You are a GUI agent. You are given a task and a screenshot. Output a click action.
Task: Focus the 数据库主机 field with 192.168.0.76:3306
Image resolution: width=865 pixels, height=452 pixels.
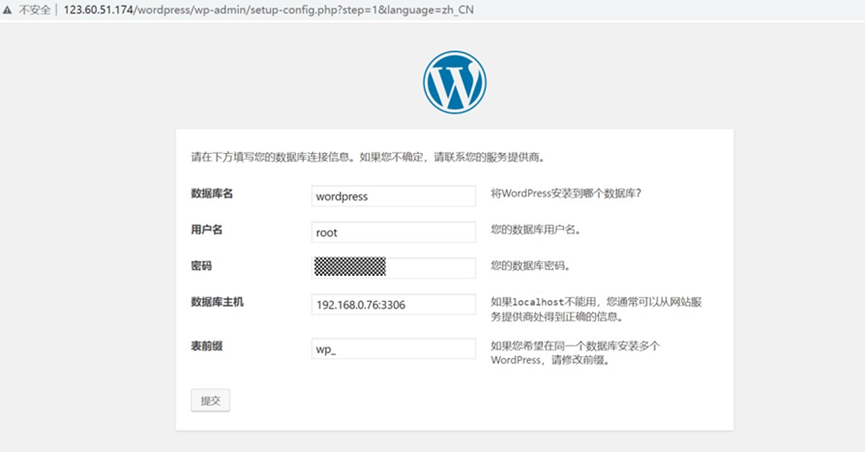coord(393,305)
